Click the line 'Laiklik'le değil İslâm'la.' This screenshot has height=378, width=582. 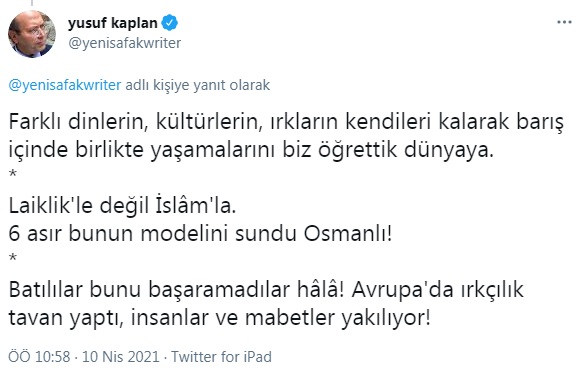[122, 205]
